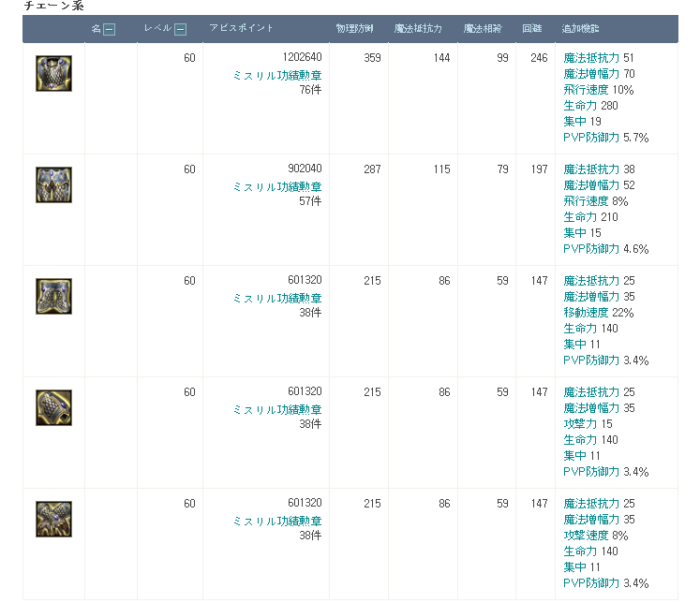Click the 集中 19 stat
This screenshot has height=603, width=700.
582,122
